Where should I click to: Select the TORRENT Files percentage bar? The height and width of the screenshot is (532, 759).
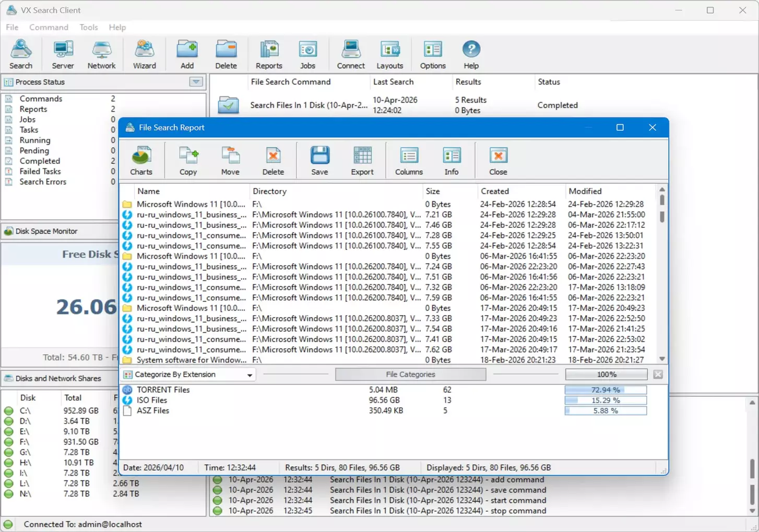pos(606,390)
